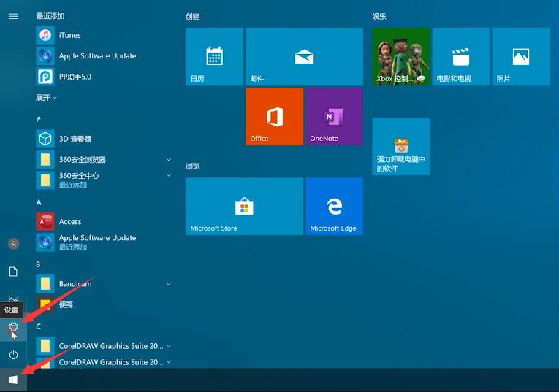
Task: Open Apple Software Update under letter A
Action: pos(103,242)
